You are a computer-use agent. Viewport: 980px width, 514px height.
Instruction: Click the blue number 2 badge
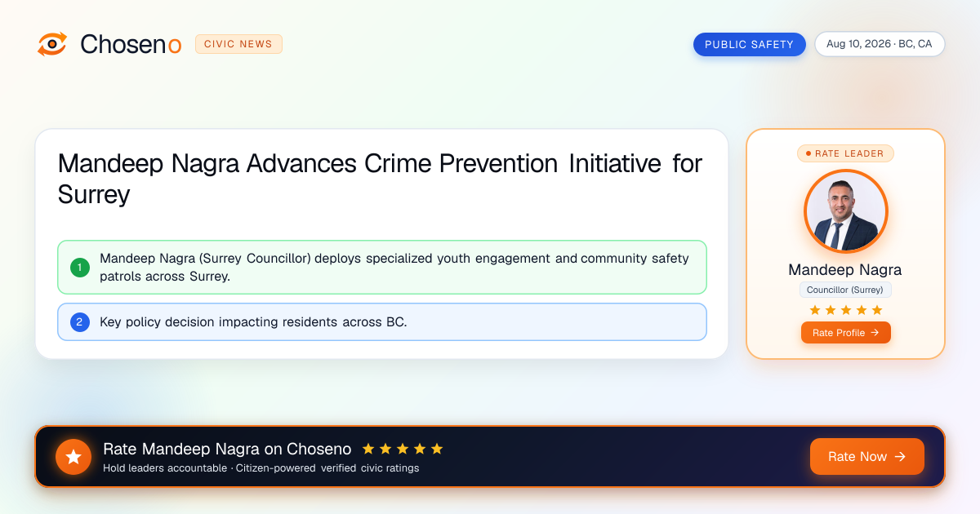[x=79, y=321]
